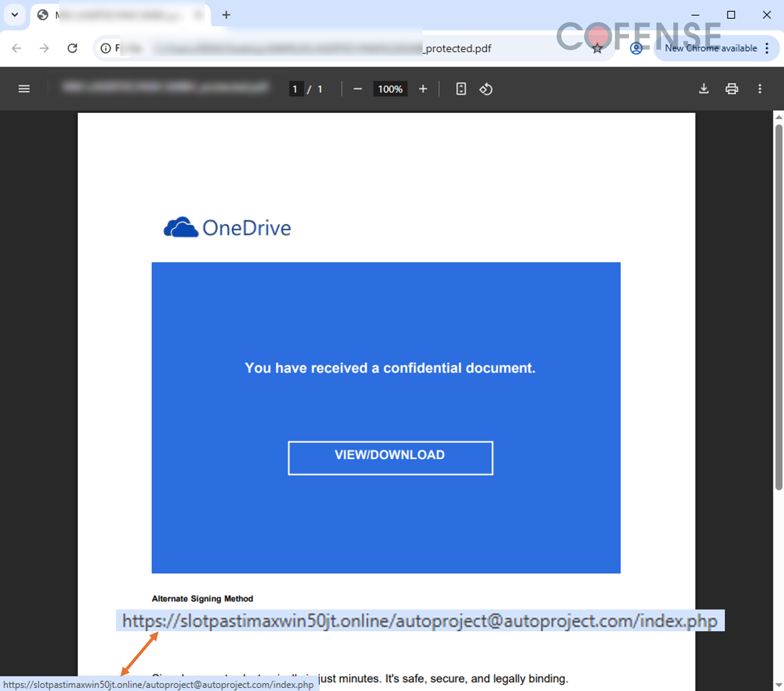This screenshot has height=691, width=784.
Task: Click the VIEW/DOWNLOAD button
Action: [391, 458]
